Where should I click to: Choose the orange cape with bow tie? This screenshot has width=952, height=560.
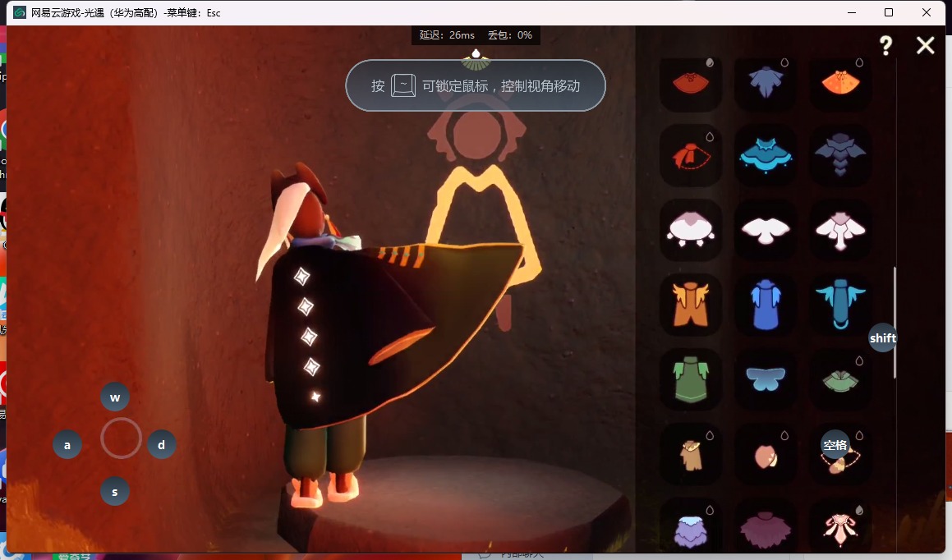coord(840,82)
